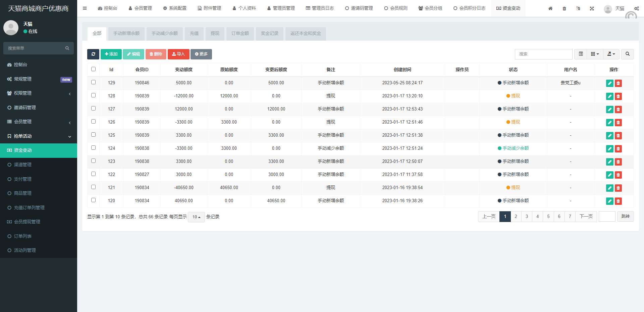Check the select-all checkbox in header

pyautogui.click(x=94, y=69)
